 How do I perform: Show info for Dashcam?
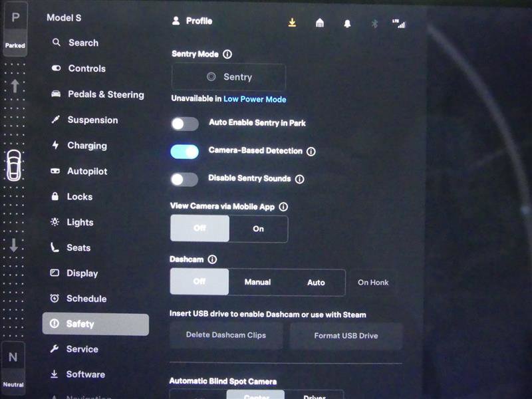tap(212, 259)
